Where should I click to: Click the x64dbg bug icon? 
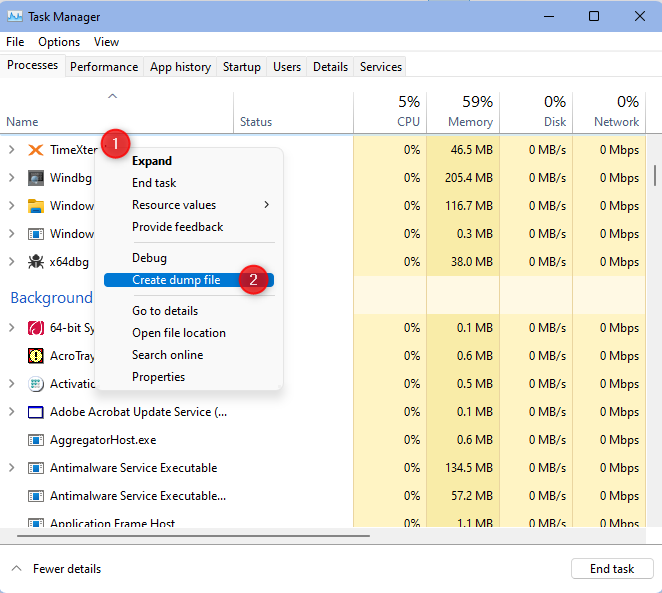click(35, 262)
